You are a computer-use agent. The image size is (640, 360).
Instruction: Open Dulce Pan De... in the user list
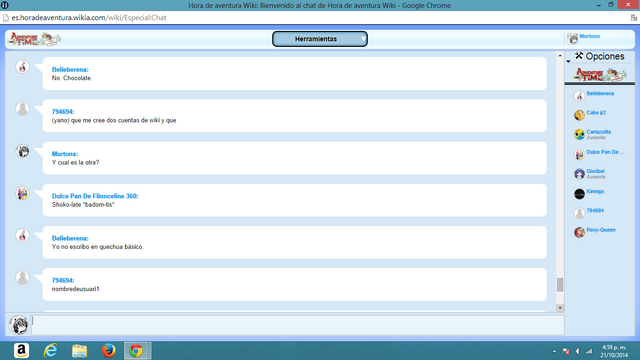(605, 152)
